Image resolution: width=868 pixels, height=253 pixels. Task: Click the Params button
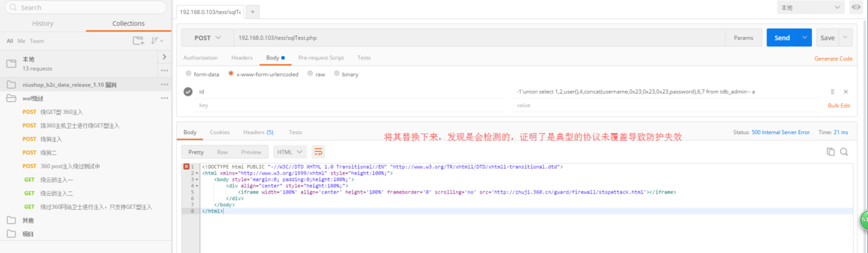pos(743,38)
